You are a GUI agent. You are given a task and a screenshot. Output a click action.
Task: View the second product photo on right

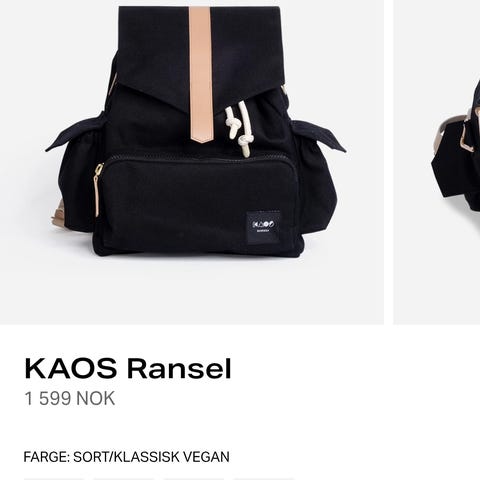click(x=437, y=162)
